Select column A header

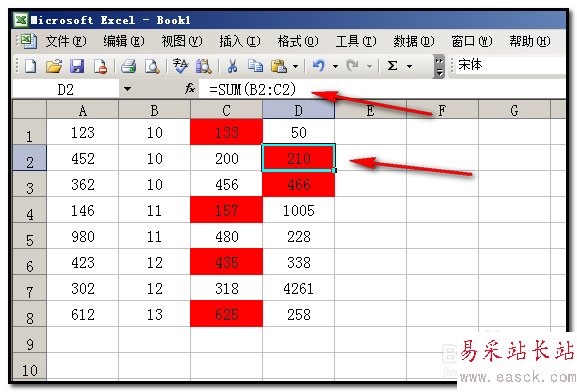82,110
